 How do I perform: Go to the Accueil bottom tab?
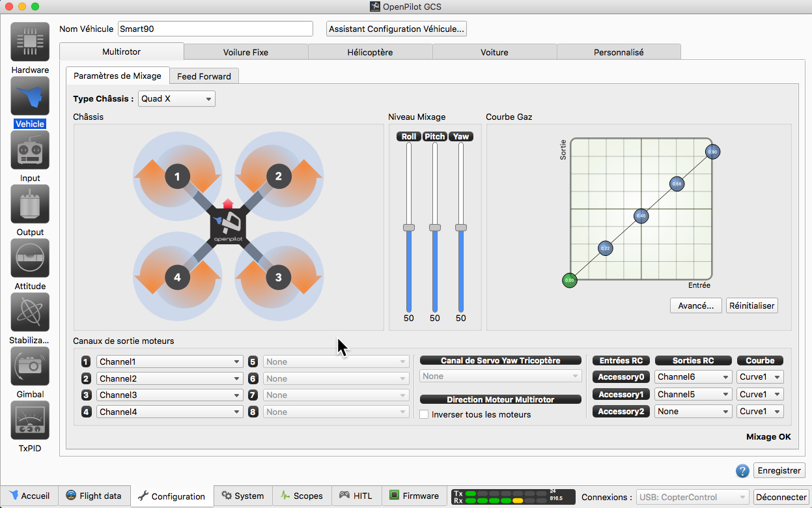[30, 496]
